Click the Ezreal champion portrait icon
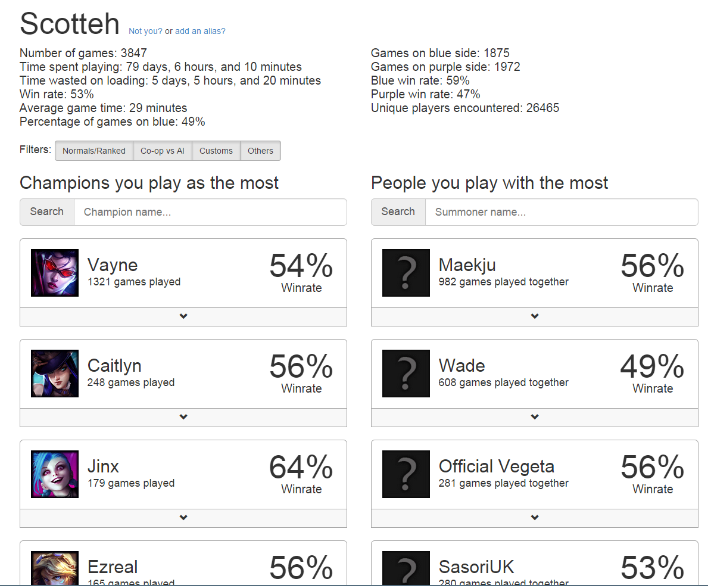 55,568
